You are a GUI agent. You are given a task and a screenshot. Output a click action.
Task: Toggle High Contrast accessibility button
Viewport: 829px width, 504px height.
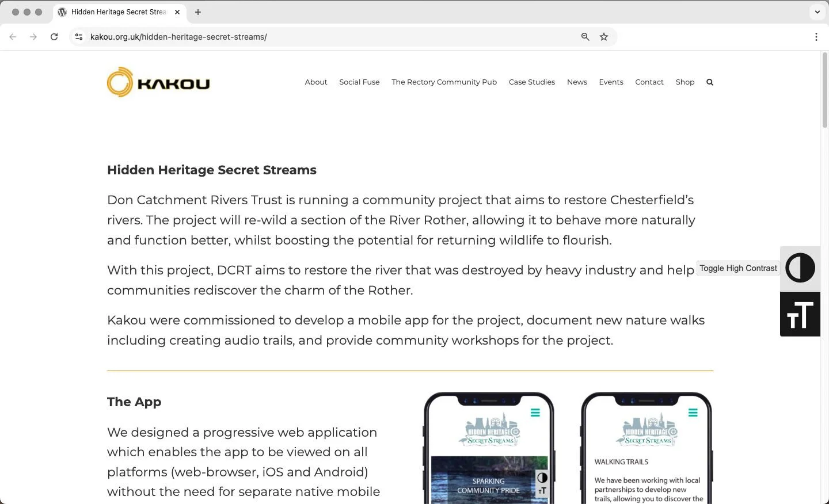tap(800, 268)
